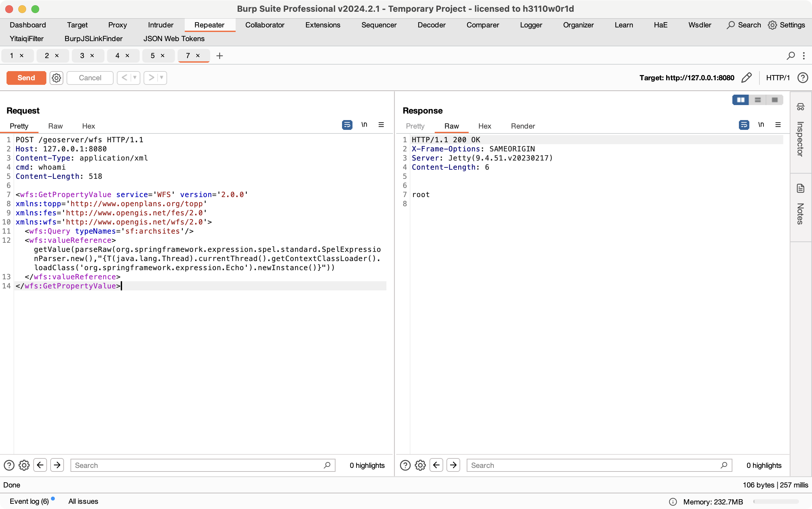The width and height of the screenshot is (812, 509).
Task: Open request editor hamburger menu
Action: point(381,125)
